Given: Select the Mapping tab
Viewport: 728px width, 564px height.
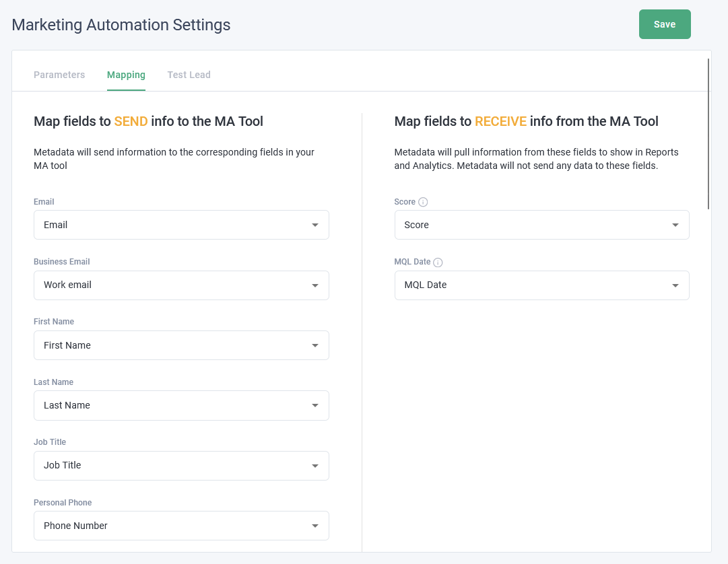Looking at the screenshot, I should pyautogui.click(x=126, y=75).
